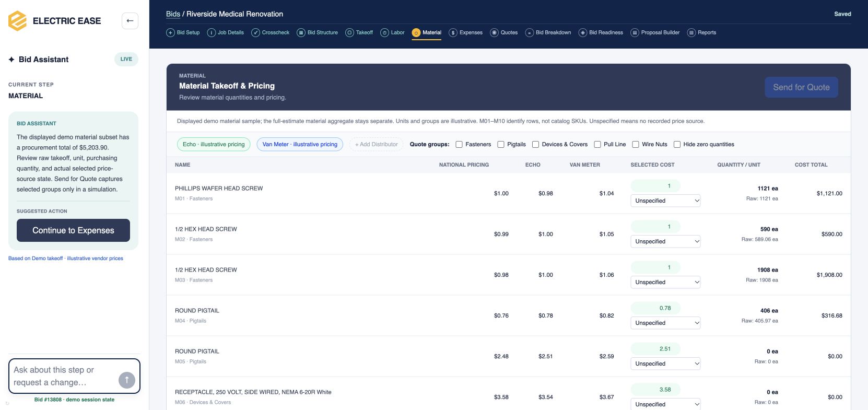
Task: Open price source dropdown for M02 hex screw
Action: (x=665, y=241)
